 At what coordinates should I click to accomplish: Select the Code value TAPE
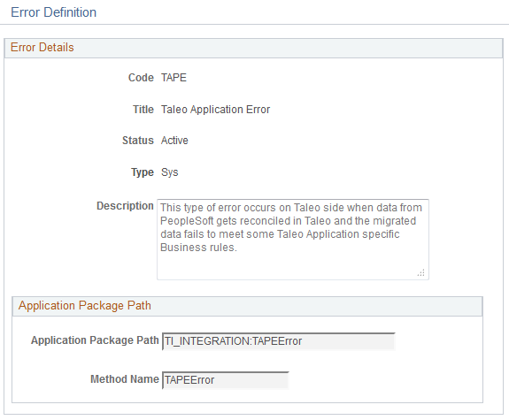174,78
